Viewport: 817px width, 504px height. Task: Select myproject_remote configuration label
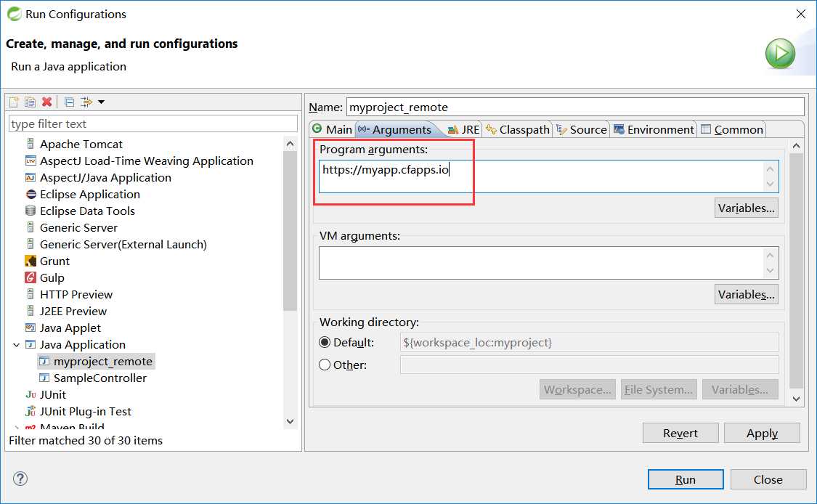pyautogui.click(x=102, y=361)
